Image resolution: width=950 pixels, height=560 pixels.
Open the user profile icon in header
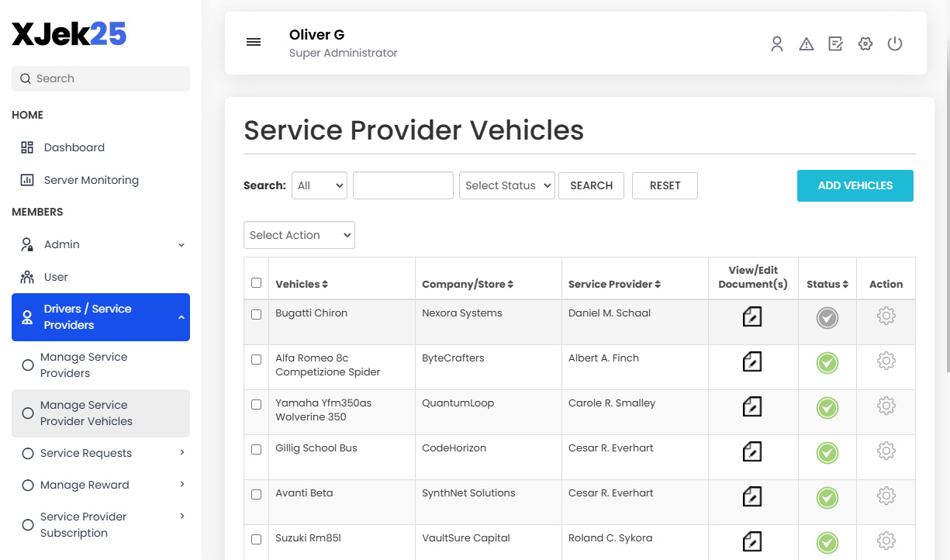(x=777, y=43)
